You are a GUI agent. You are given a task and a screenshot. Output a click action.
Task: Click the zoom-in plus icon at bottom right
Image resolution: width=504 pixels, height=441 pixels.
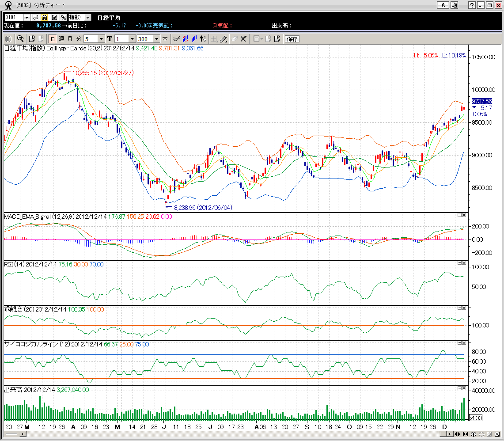tap(473, 434)
